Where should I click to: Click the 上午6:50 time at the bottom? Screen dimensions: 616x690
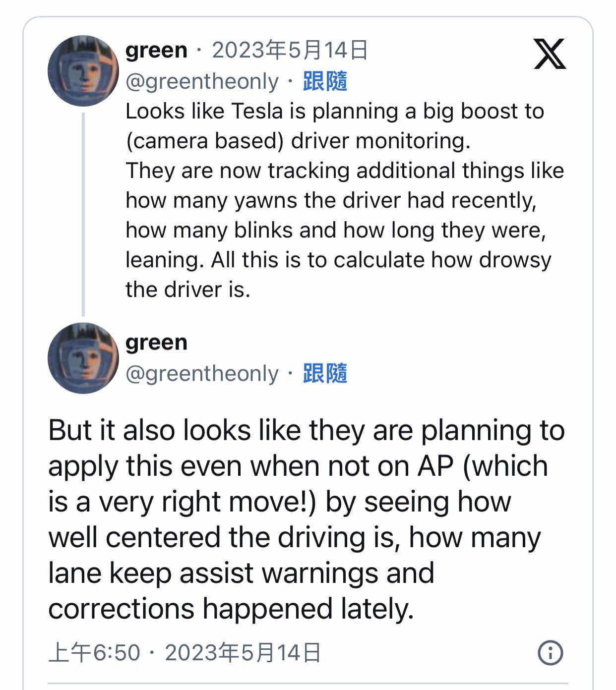click(94, 652)
